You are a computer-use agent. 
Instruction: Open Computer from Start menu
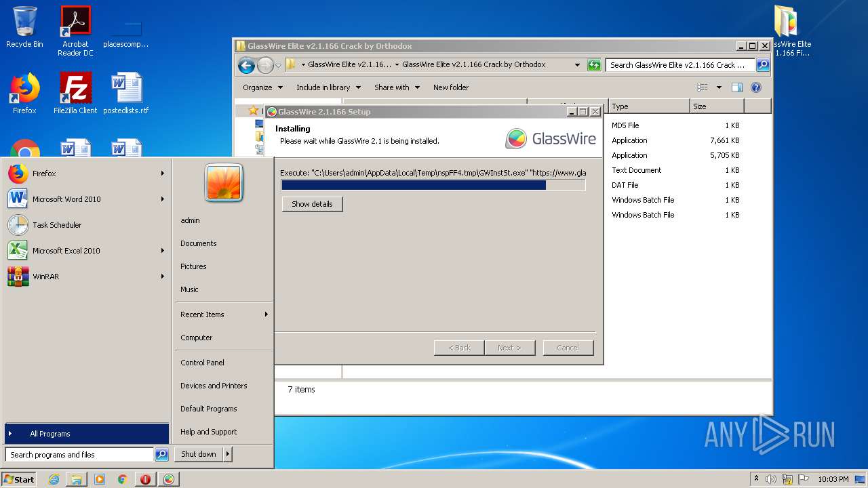pyautogui.click(x=197, y=338)
